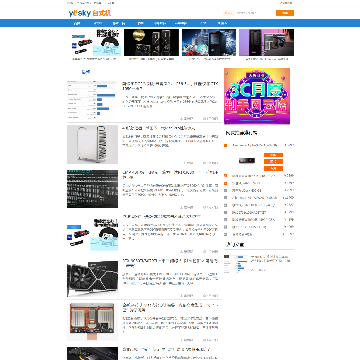The height and width of the screenshot is (360, 360).
Task: Focus the search input field in the header
Action: (x=255, y=13)
